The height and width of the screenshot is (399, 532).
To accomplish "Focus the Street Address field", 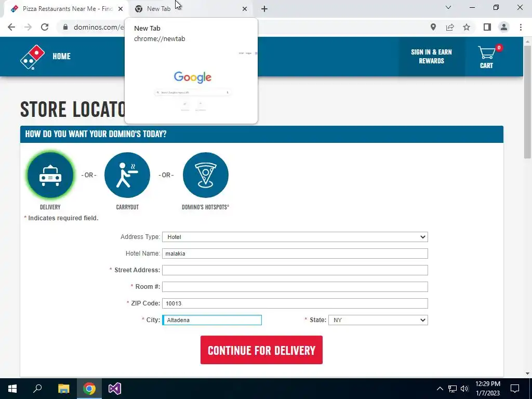I will (x=295, y=270).
